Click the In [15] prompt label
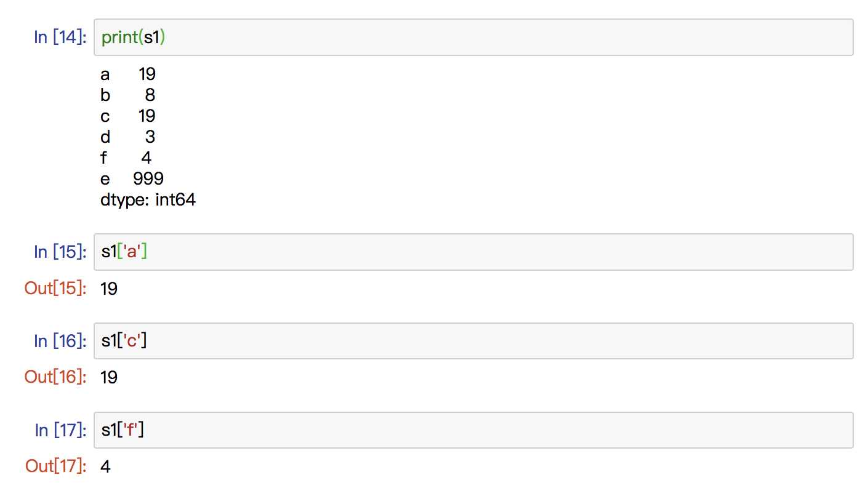Screen dimensions: 868x496 point(60,252)
